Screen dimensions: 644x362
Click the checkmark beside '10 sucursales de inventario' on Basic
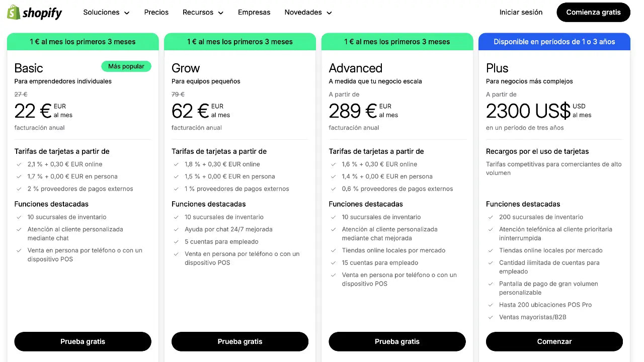(x=19, y=217)
